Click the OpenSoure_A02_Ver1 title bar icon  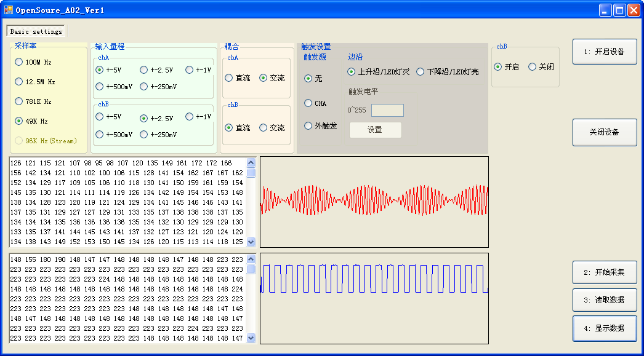pyautogui.click(x=8, y=9)
